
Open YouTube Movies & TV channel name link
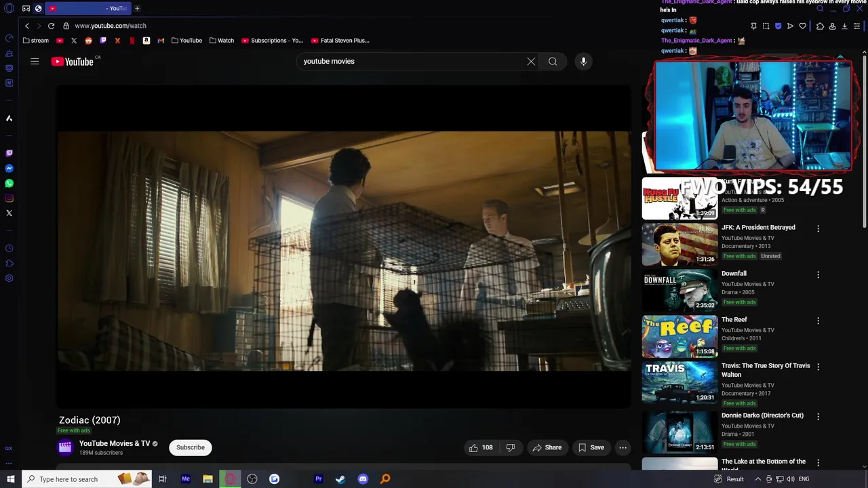(x=115, y=443)
